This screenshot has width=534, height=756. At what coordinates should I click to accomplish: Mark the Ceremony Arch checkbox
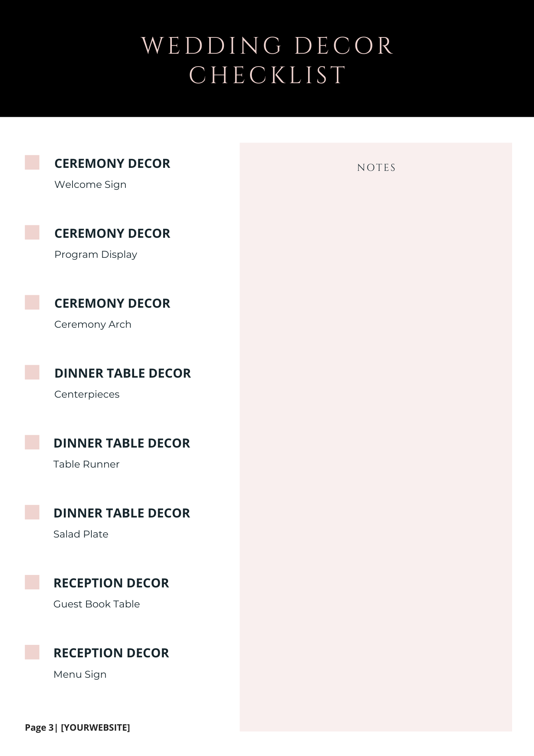[x=32, y=302]
